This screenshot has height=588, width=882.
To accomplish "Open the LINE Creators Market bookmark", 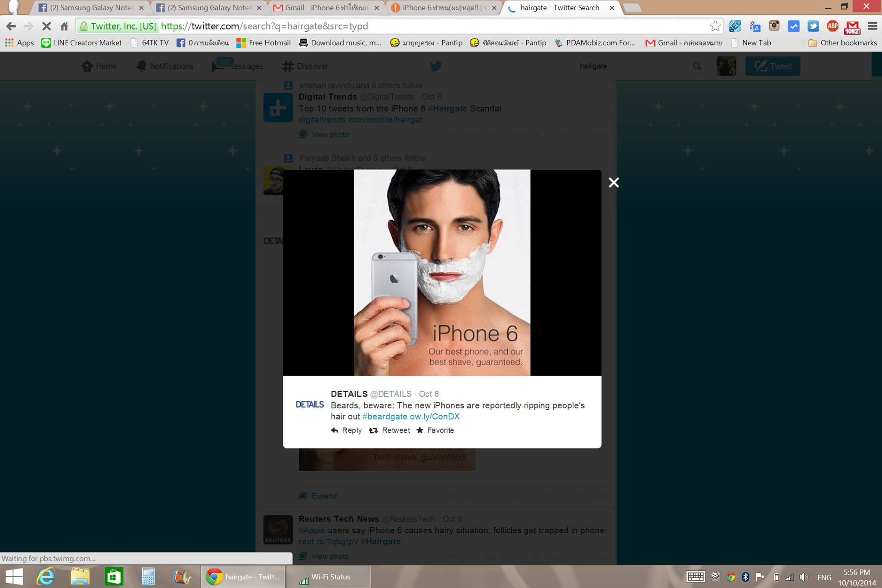I will click(x=82, y=43).
